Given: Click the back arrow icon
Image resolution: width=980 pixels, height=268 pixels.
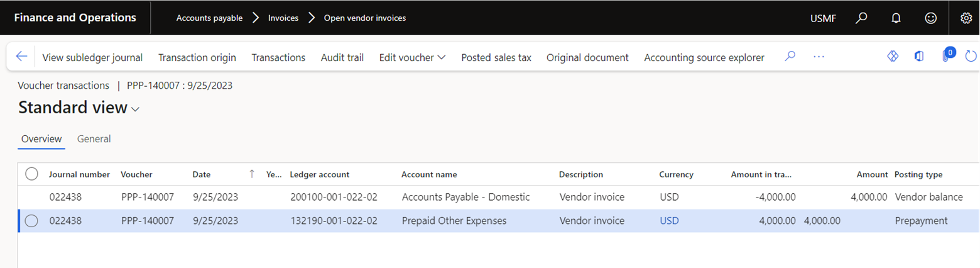Looking at the screenshot, I should coord(21,57).
